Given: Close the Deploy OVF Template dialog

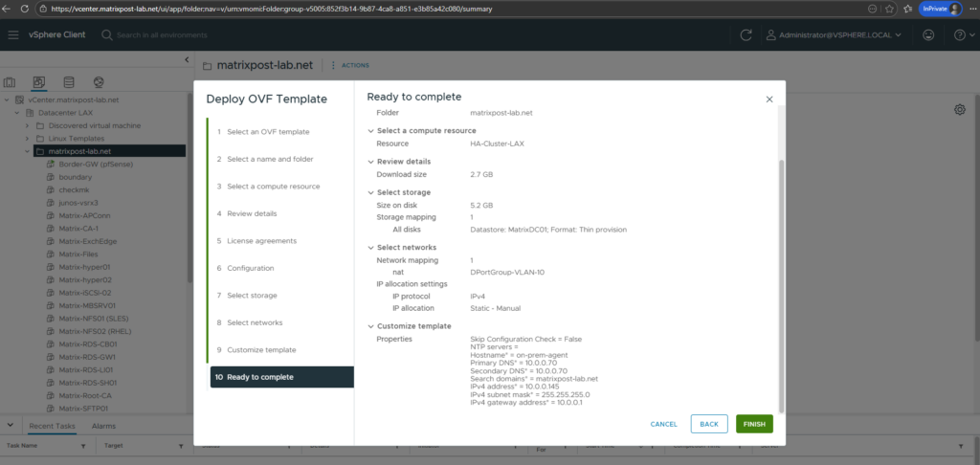Looking at the screenshot, I should (x=769, y=100).
